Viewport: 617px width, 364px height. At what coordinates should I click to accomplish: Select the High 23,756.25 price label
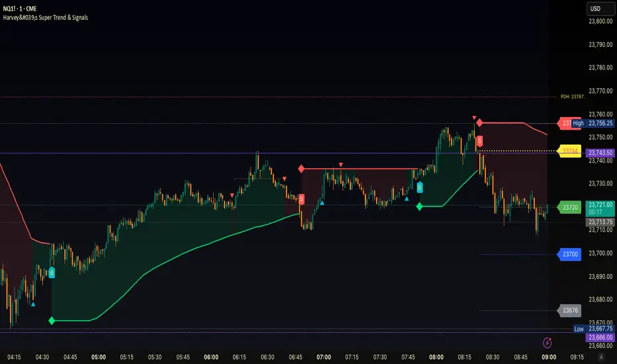[593, 123]
